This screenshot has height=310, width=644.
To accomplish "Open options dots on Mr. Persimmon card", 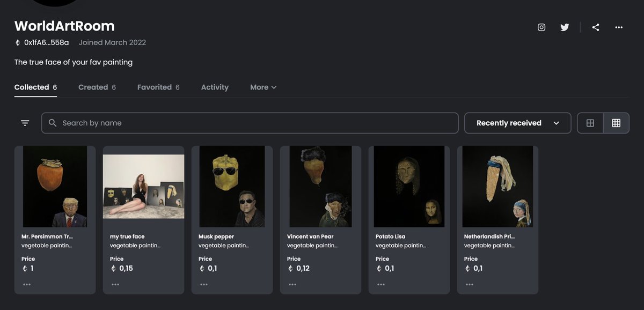I will pyautogui.click(x=27, y=284).
